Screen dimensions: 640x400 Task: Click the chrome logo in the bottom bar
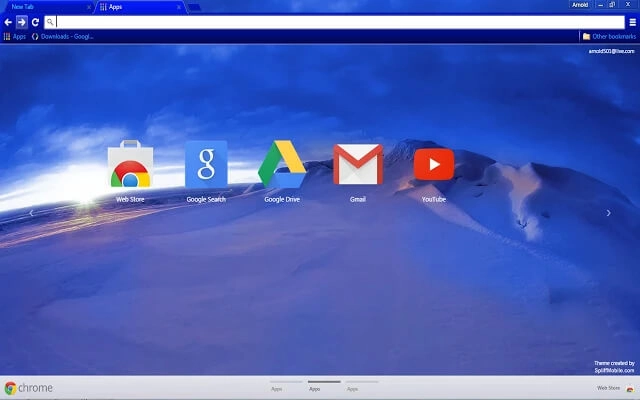tap(28, 388)
